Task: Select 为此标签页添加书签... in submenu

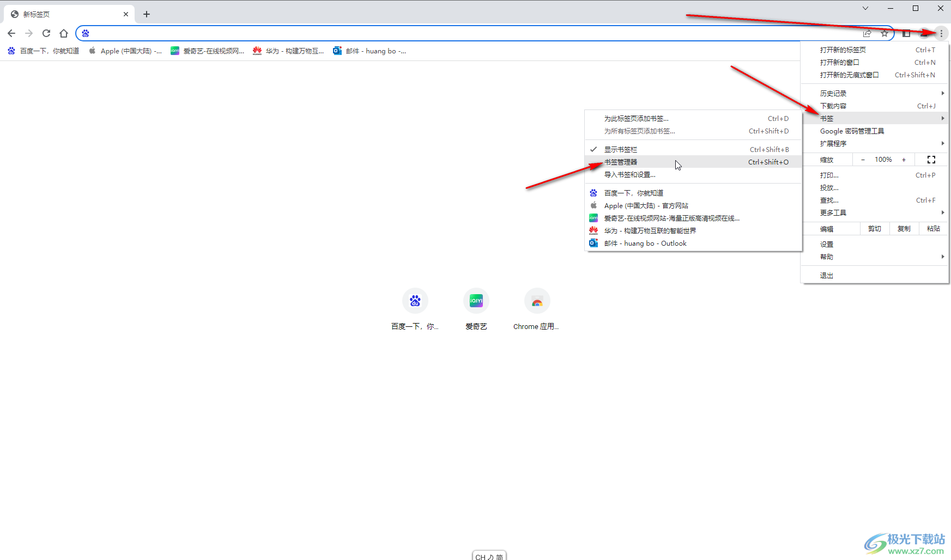Action: (693, 118)
